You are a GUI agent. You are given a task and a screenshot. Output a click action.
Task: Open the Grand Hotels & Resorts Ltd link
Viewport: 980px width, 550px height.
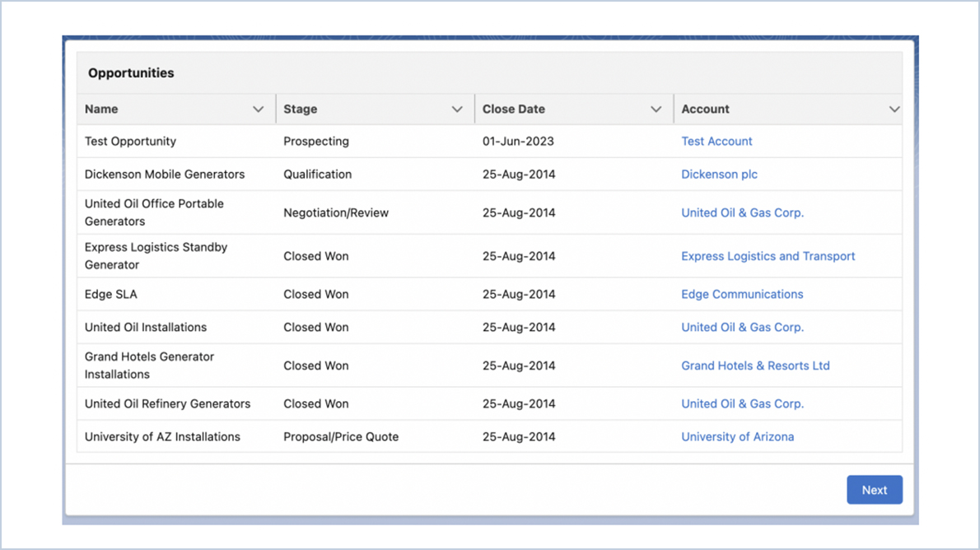click(755, 366)
